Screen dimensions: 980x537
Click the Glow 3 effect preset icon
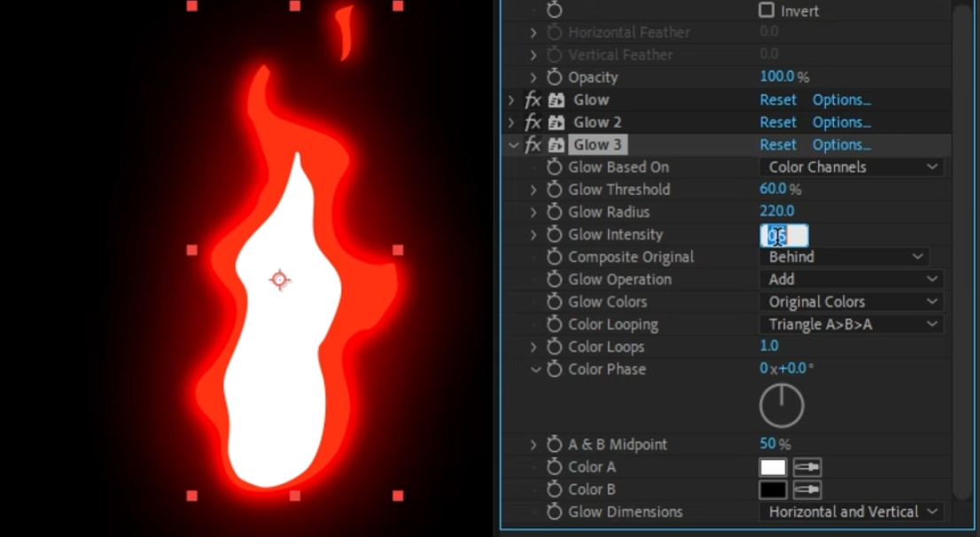click(x=556, y=145)
